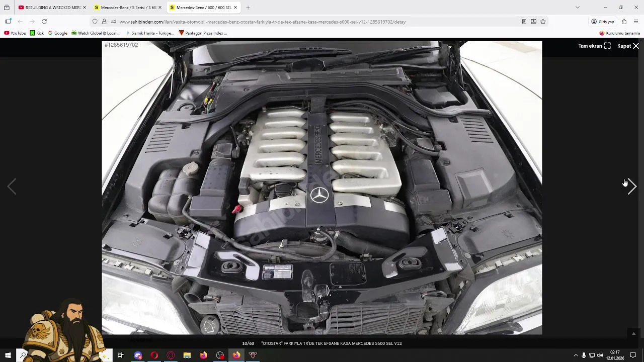The height and width of the screenshot is (362, 644).
Task: Show the next photo with right arrow
Action: [632, 187]
